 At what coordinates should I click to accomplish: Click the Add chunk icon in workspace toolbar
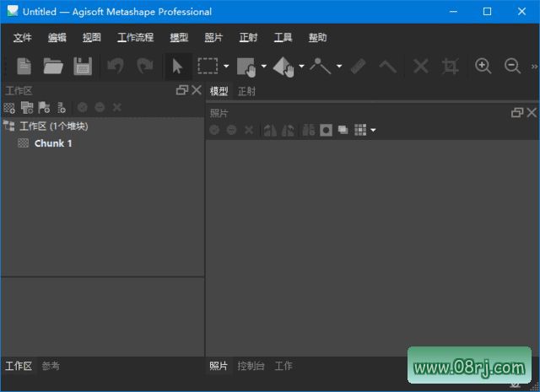pos(9,108)
